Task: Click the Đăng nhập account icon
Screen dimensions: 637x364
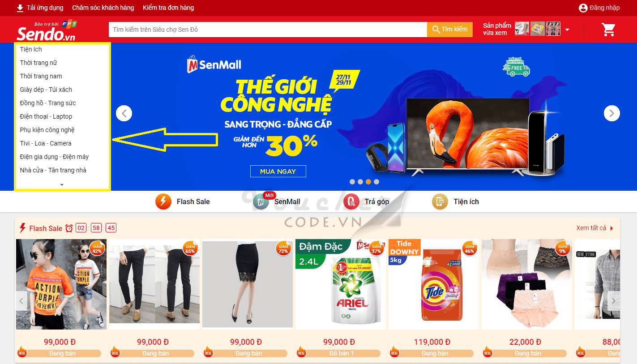Action: [x=583, y=8]
